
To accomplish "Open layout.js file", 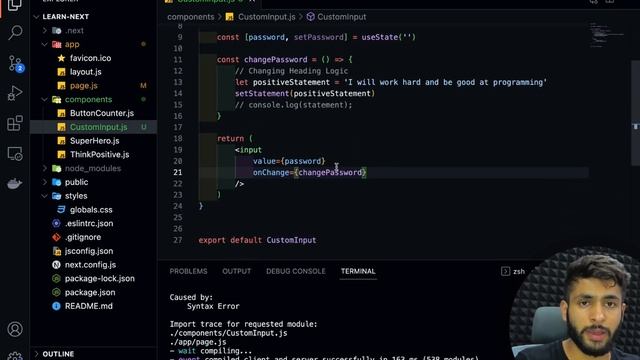I will point(85,72).
